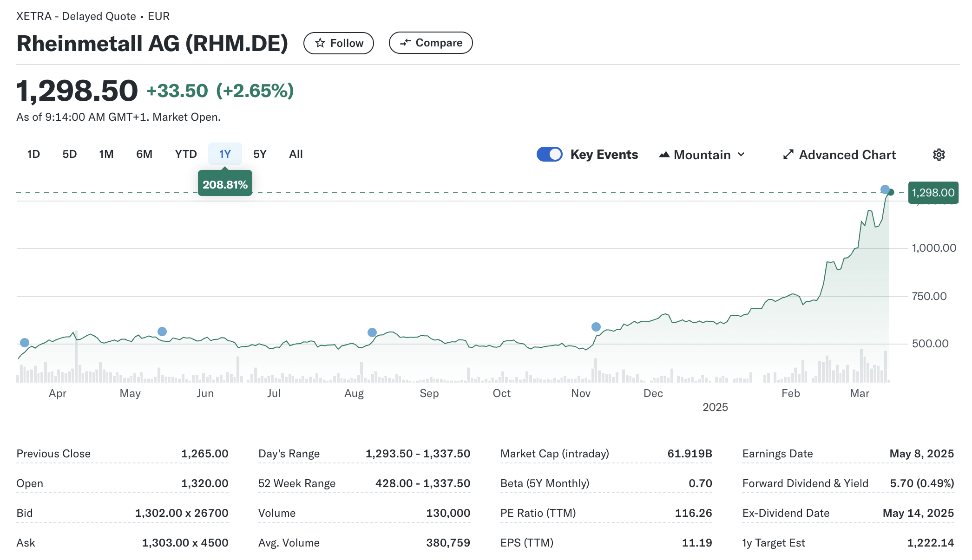Screen dimensions: 972x560
Task: Click the key event dot near April
Action: point(25,343)
